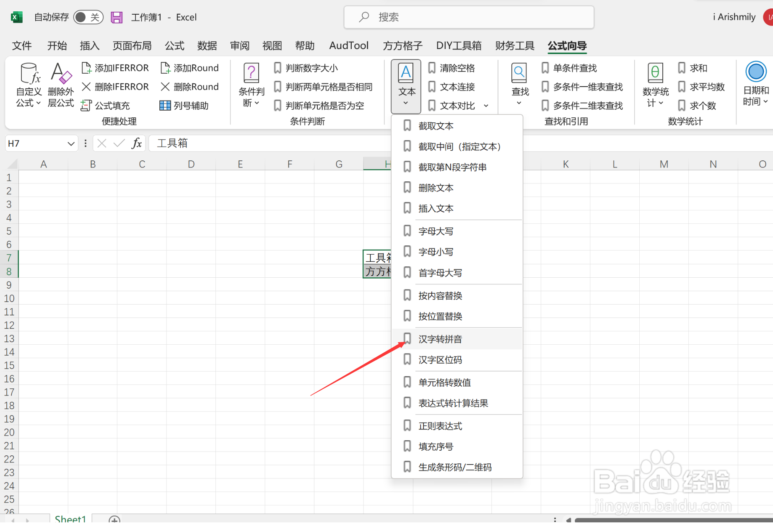Select 截取第N段字符串 menu item
773x532 pixels.
coord(457,167)
